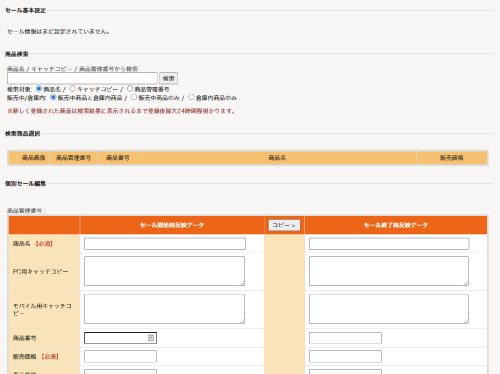Click the 商品画像 column header
This screenshot has height=374, width=500.
click(x=33, y=158)
